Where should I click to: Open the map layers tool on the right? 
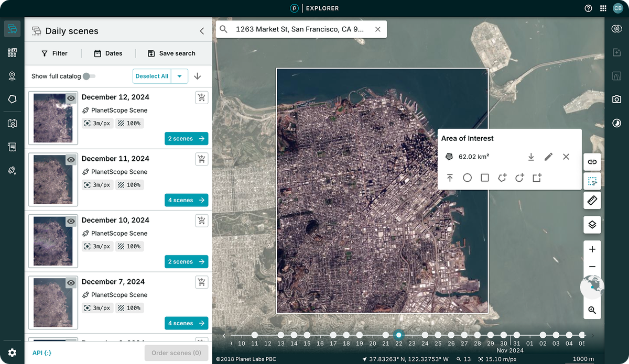pos(592,225)
